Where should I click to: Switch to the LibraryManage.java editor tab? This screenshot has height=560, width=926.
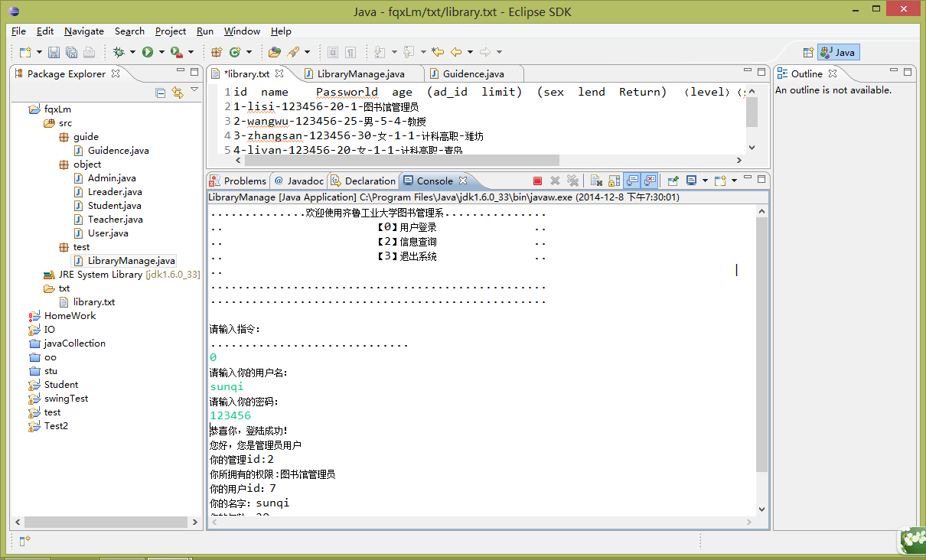click(360, 74)
